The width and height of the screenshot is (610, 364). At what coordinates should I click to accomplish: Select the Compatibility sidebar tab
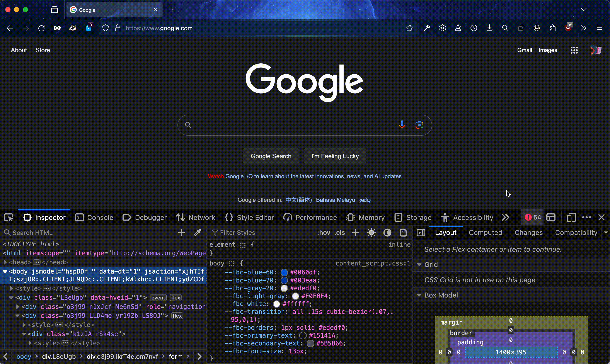click(x=576, y=233)
